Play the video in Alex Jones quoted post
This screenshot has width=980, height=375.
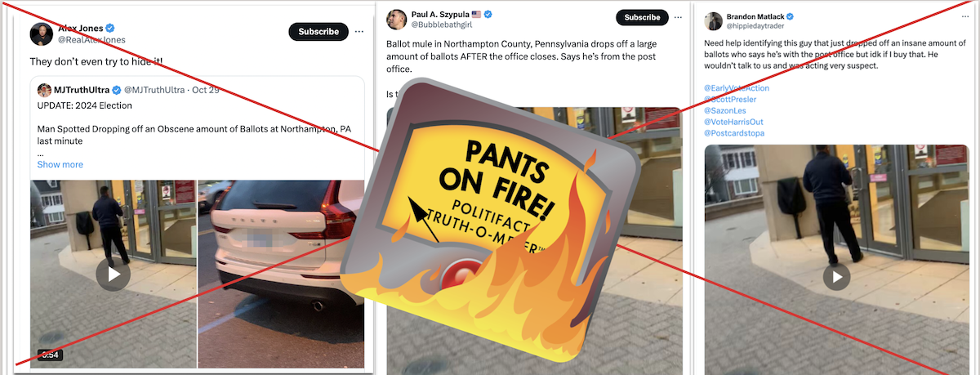tap(113, 274)
